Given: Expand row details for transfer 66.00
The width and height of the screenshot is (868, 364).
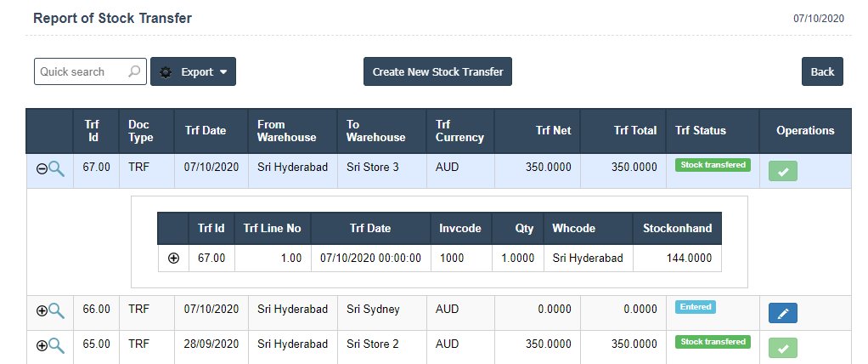Looking at the screenshot, I should (42, 310).
